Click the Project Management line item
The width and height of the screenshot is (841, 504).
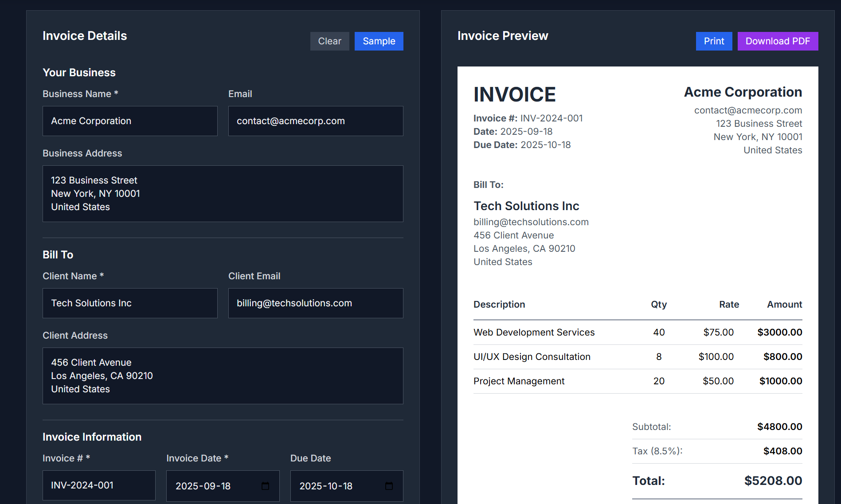(519, 381)
